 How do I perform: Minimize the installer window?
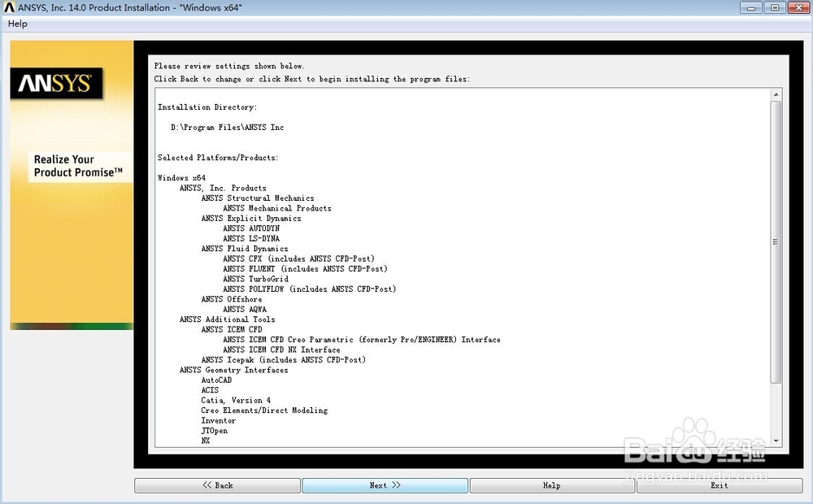point(750,7)
